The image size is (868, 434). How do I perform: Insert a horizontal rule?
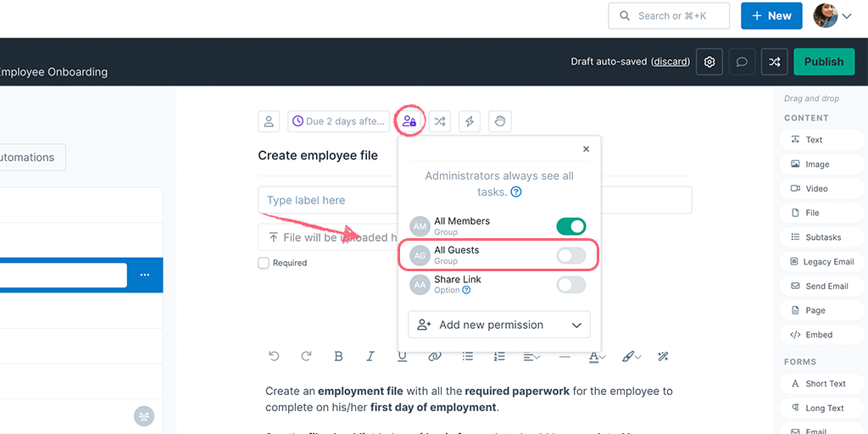pyautogui.click(x=565, y=357)
